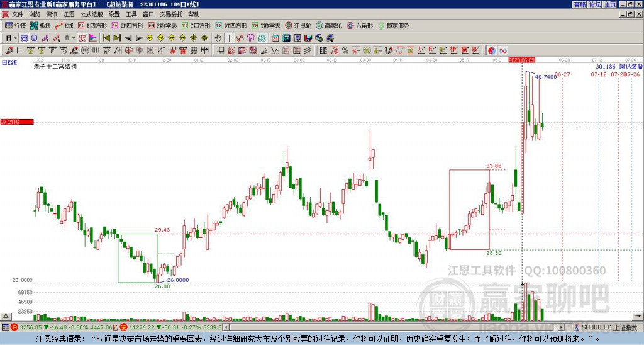Click the colorful flag play icon
The image size is (644, 345).
pyautogui.click(x=93, y=38)
